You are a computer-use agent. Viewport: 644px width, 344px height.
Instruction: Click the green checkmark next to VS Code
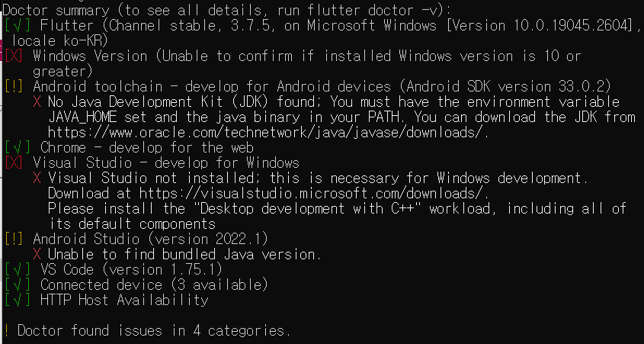point(18,269)
